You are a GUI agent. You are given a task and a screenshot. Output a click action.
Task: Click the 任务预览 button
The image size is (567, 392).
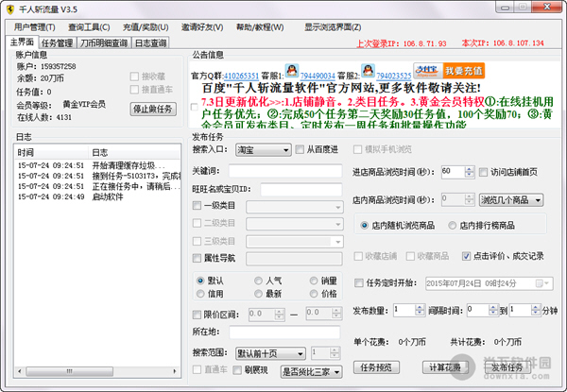click(376, 367)
